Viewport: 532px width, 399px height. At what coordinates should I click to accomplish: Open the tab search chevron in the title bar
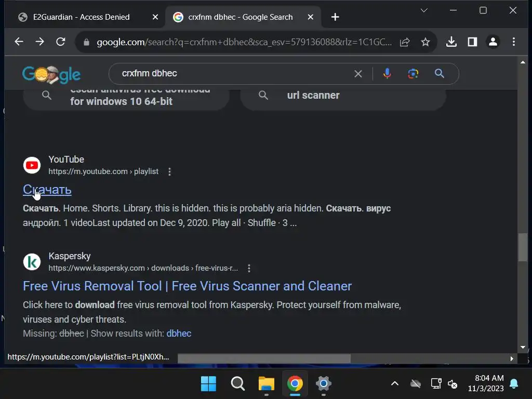(424, 10)
